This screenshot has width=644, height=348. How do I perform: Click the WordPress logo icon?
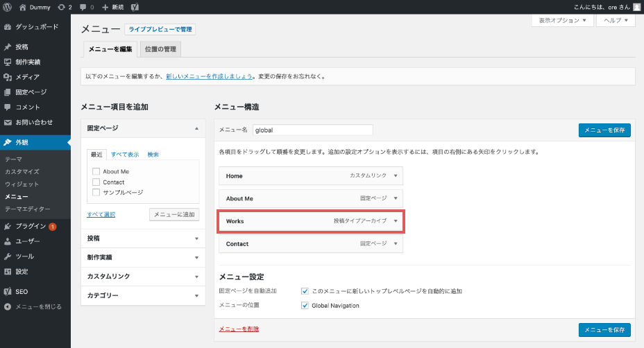(7, 6)
